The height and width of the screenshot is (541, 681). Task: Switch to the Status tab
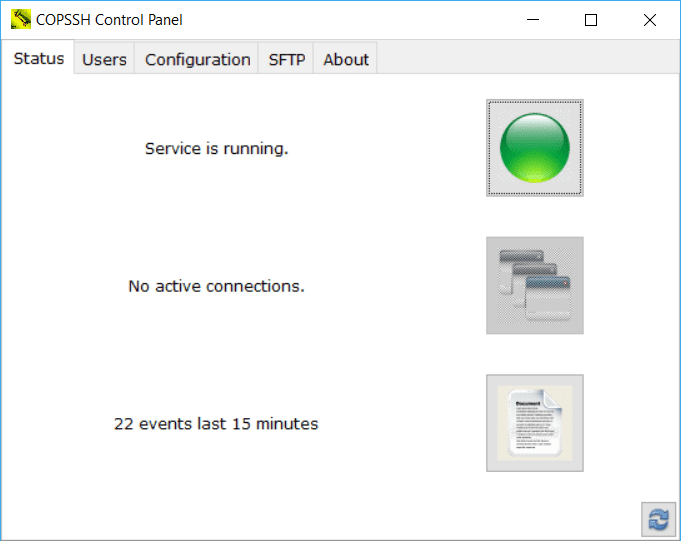pyautogui.click(x=39, y=59)
